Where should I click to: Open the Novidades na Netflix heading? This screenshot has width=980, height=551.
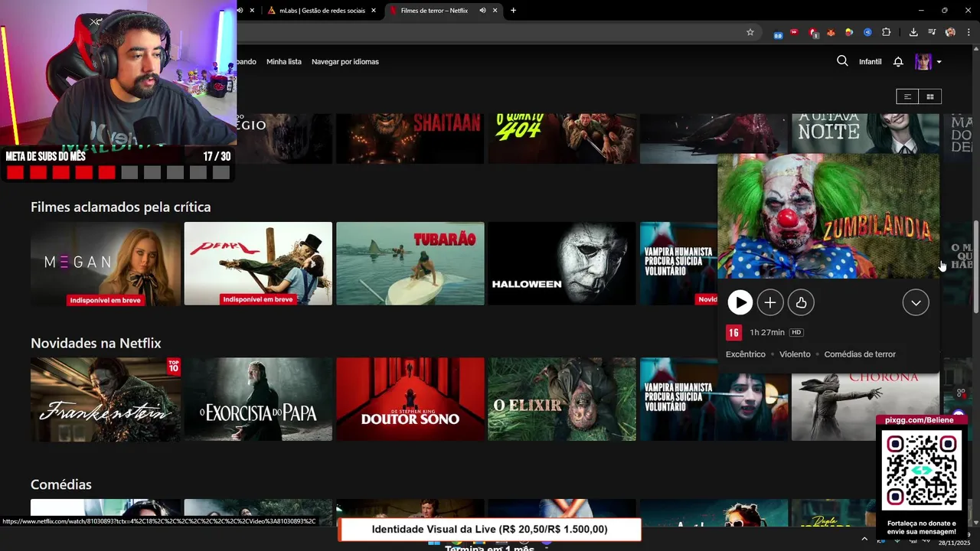click(96, 343)
